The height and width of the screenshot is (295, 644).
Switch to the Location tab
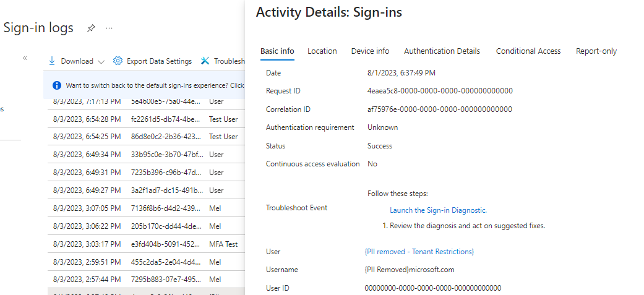322,51
